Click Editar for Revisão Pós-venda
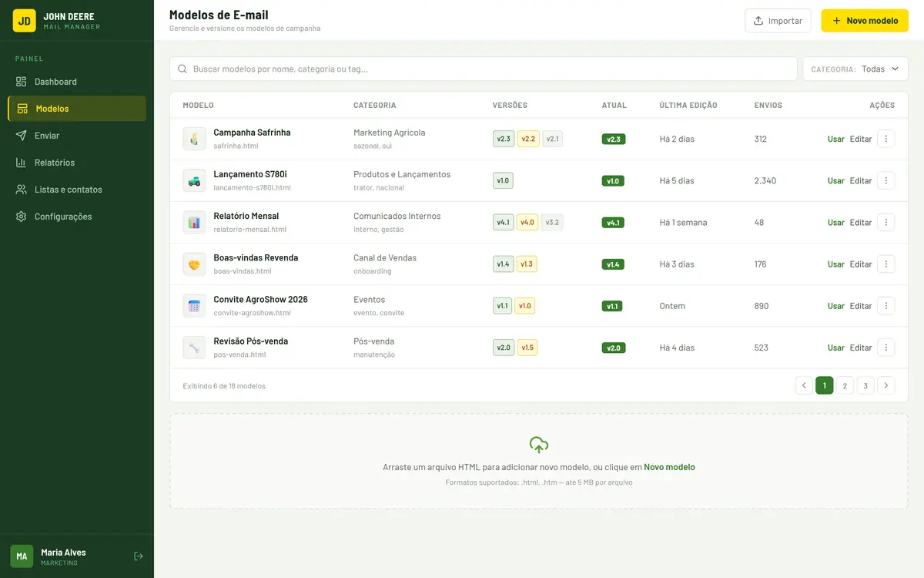Screen dimensions: 924x578 point(861,348)
